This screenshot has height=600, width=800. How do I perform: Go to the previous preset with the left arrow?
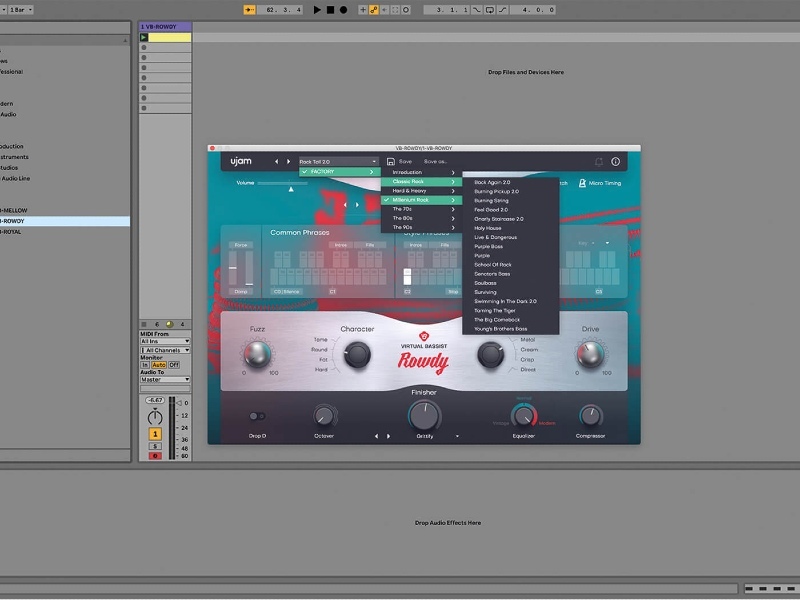pyautogui.click(x=277, y=161)
